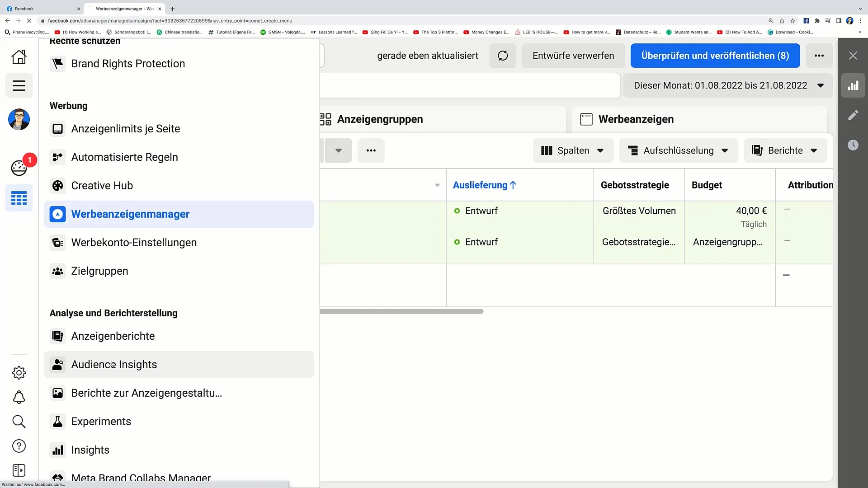The image size is (868, 488).
Task: Open the date range dropdown Dieser Monat
Action: pyautogui.click(x=728, y=85)
